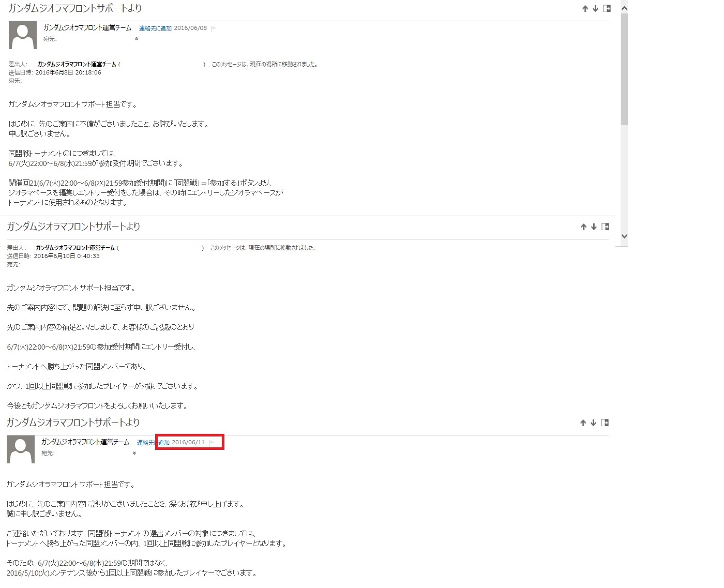Click the scrollbar down arrow of the reading pane
Screen dimensions: 724x588
624,236
